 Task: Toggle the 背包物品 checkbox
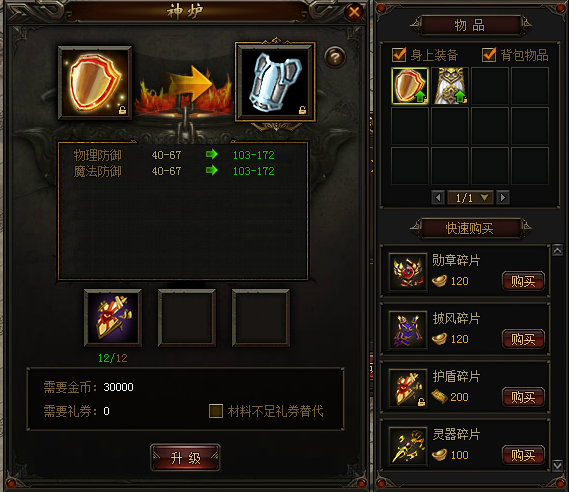coord(489,55)
